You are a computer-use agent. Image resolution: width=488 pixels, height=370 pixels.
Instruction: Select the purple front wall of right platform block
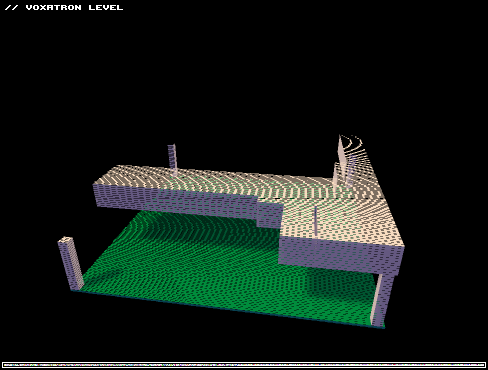[x=340, y=255]
